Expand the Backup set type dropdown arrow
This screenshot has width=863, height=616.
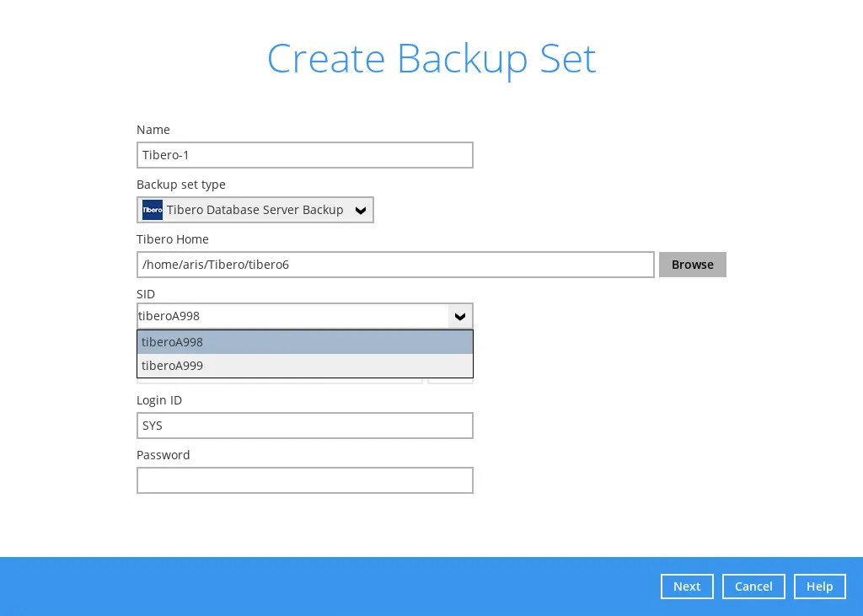tap(361, 211)
